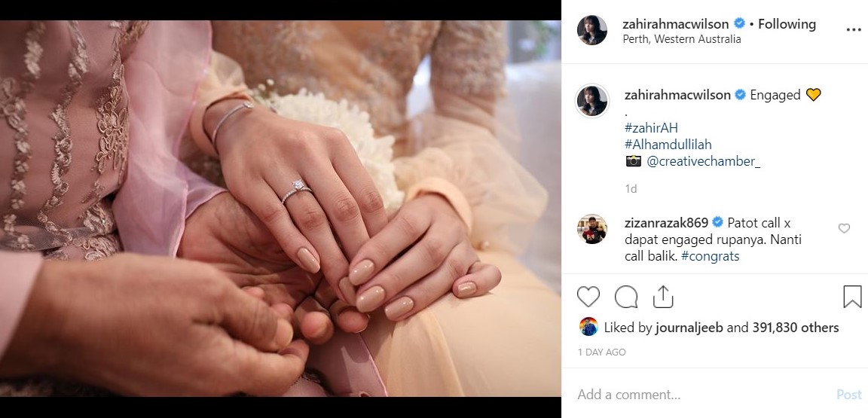The height and width of the screenshot is (418, 868).
Task: Open the #Alhamdullilah hashtag
Action: point(668,145)
